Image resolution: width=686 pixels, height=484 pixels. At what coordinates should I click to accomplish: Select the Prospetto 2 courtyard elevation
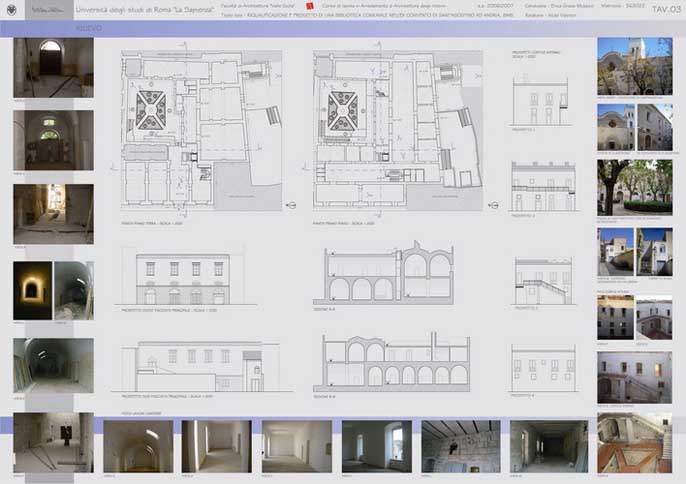click(x=544, y=186)
